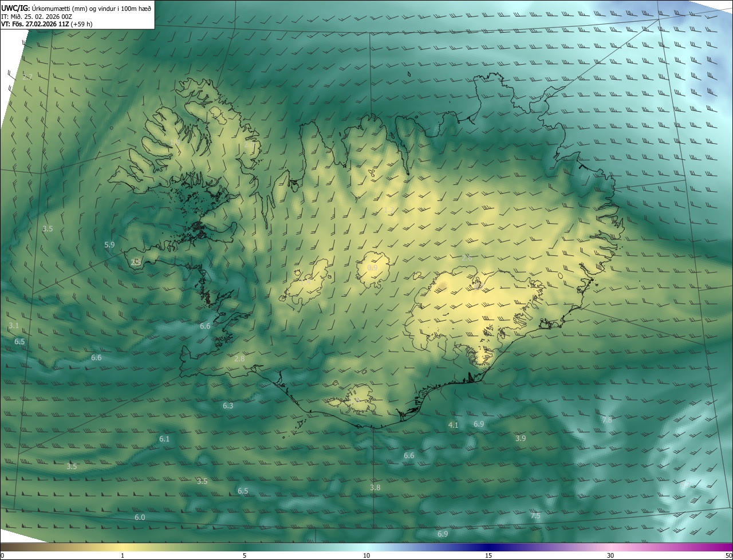Click the 3.8 value label
Image resolution: width=733 pixels, height=560 pixels.
click(x=375, y=487)
